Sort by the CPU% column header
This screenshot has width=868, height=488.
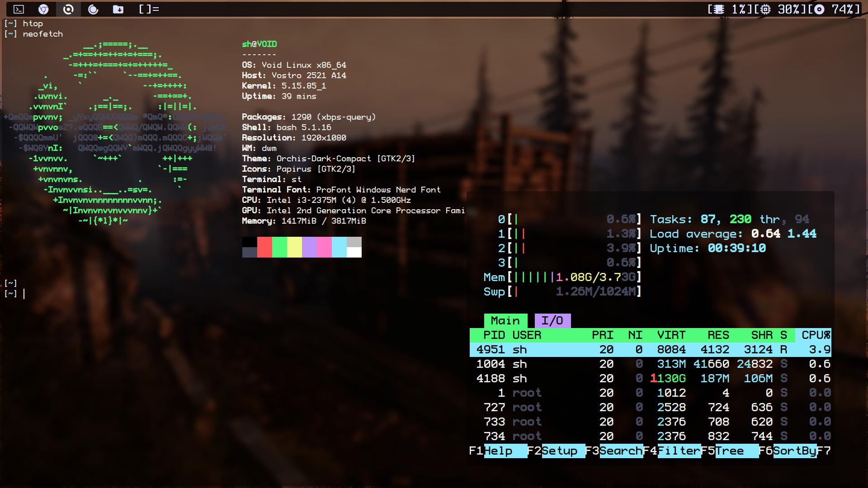pos(815,335)
